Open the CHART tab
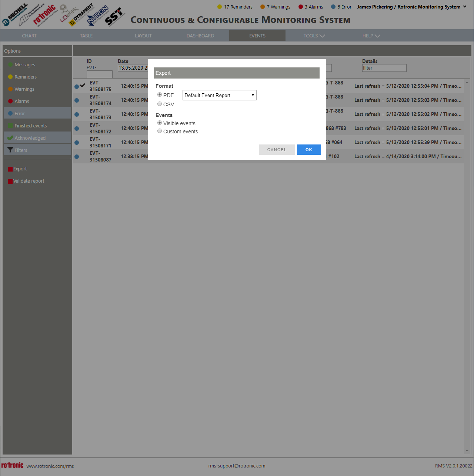Viewport: 474px width, 476px height. pos(29,36)
